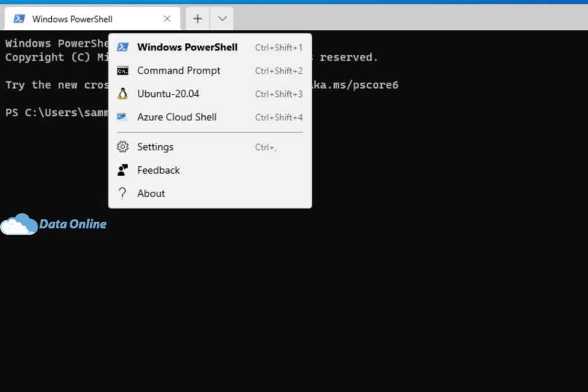Viewport: 588px width, 392px height.
Task: Click the Ubuntu penguin icon
Action: pos(123,94)
